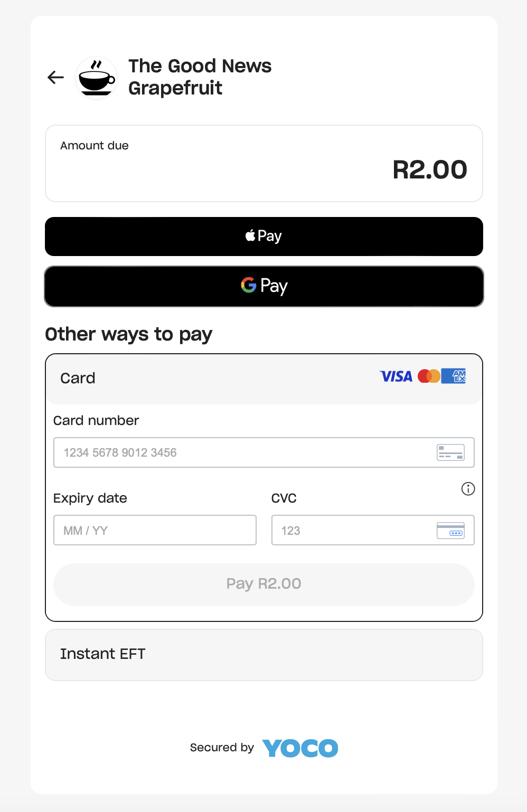Click the Expiry date MM / YY field
The image size is (527, 812).
pyautogui.click(x=155, y=530)
